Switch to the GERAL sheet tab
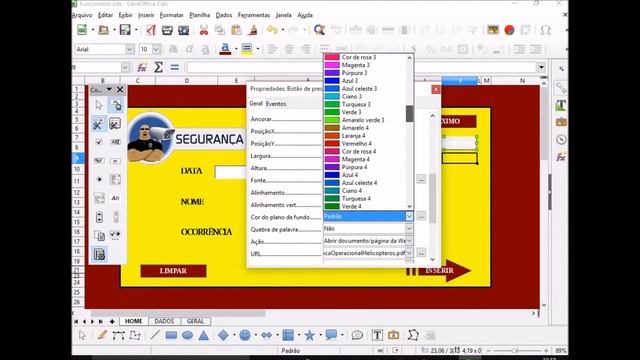This screenshot has width=640, height=360. 195,321
